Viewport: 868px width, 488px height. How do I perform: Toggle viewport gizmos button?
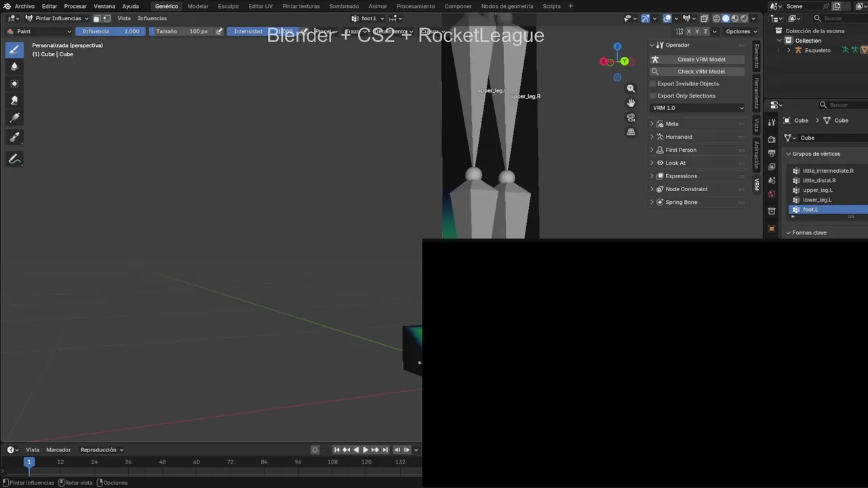(646, 18)
